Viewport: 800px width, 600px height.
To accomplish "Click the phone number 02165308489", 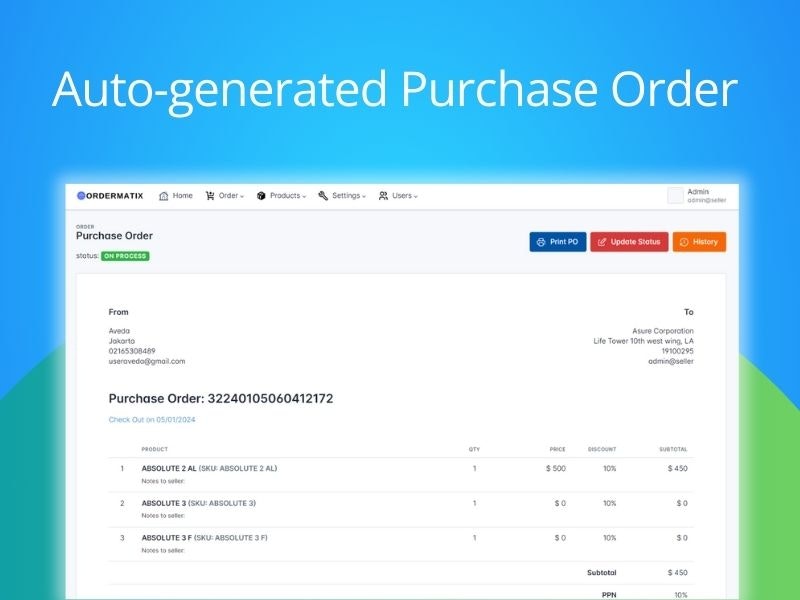I will [132, 351].
